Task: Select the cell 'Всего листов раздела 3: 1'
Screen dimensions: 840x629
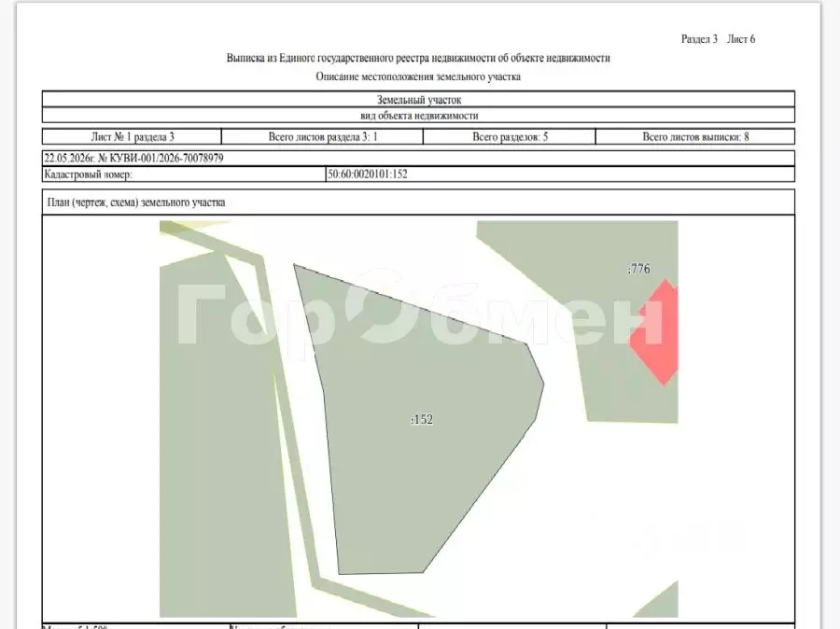Action: [323, 136]
